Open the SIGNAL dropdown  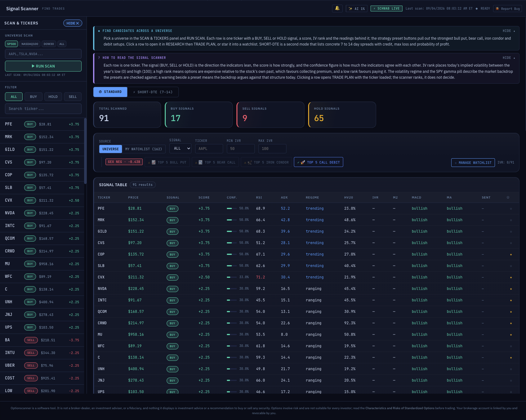(x=180, y=148)
